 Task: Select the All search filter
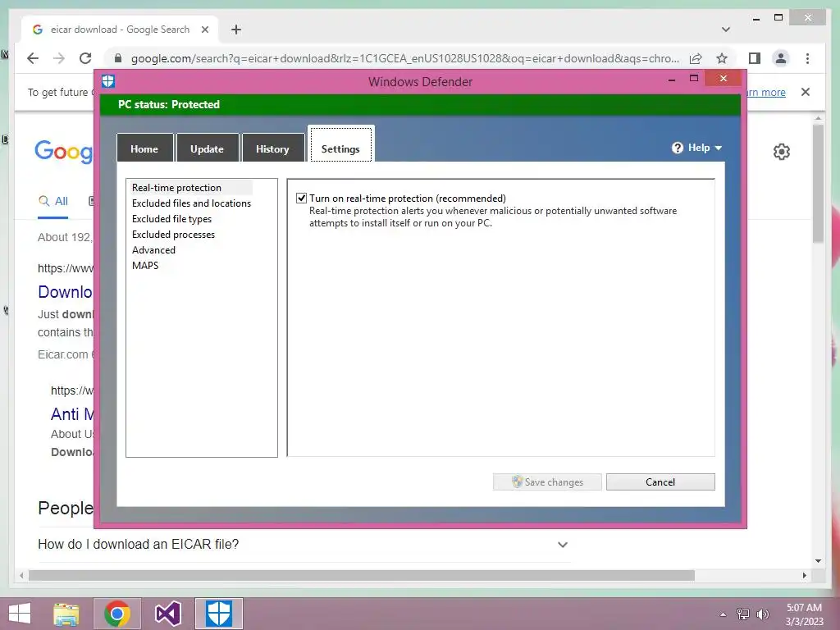[x=53, y=201]
